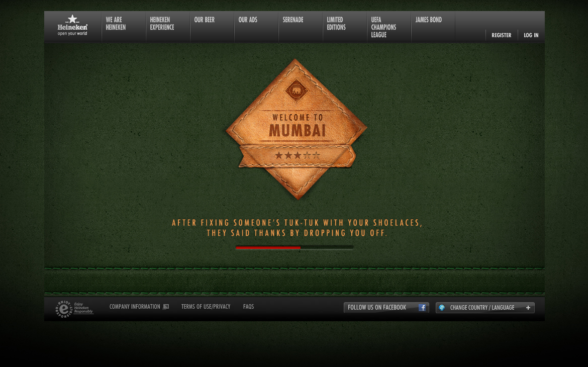
Task: Go to UEFA Champions League page
Action: [383, 27]
